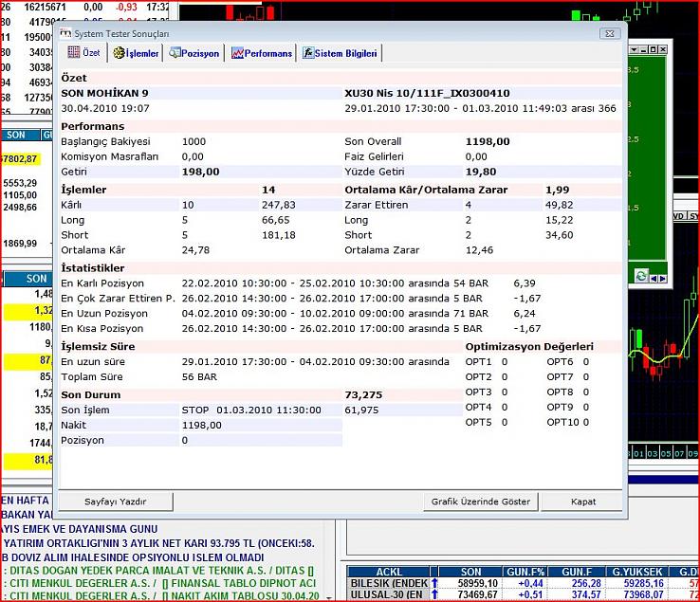Click the left arrow in the green panel
The height and width of the screenshot is (602, 700).
pyautogui.click(x=654, y=278)
